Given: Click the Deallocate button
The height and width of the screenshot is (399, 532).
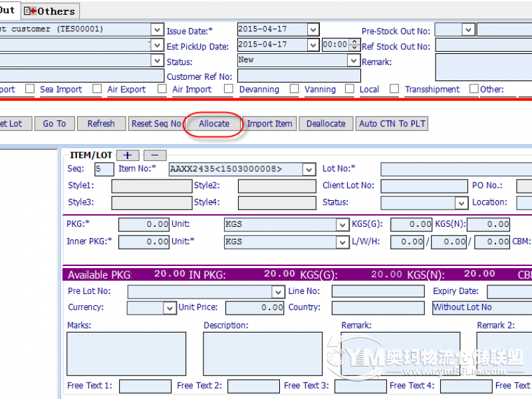Looking at the screenshot, I should (326, 124).
